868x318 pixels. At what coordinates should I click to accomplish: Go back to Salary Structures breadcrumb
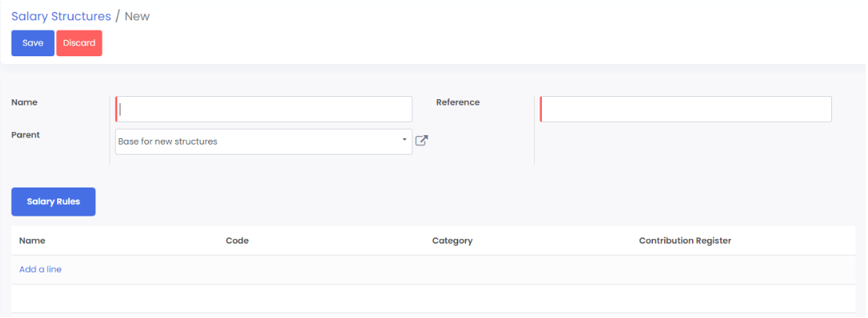pyautogui.click(x=61, y=16)
